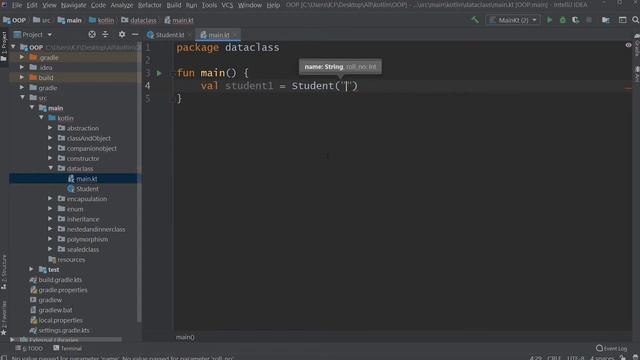Click the Collapse All icon in Project panel
The height and width of the screenshot is (360, 640).
pos(105,35)
